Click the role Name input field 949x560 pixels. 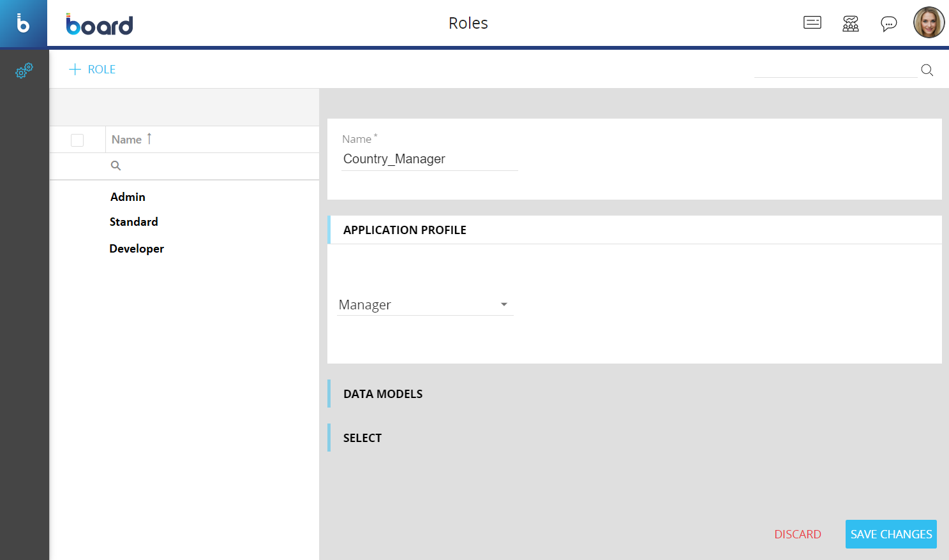click(x=429, y=159)
